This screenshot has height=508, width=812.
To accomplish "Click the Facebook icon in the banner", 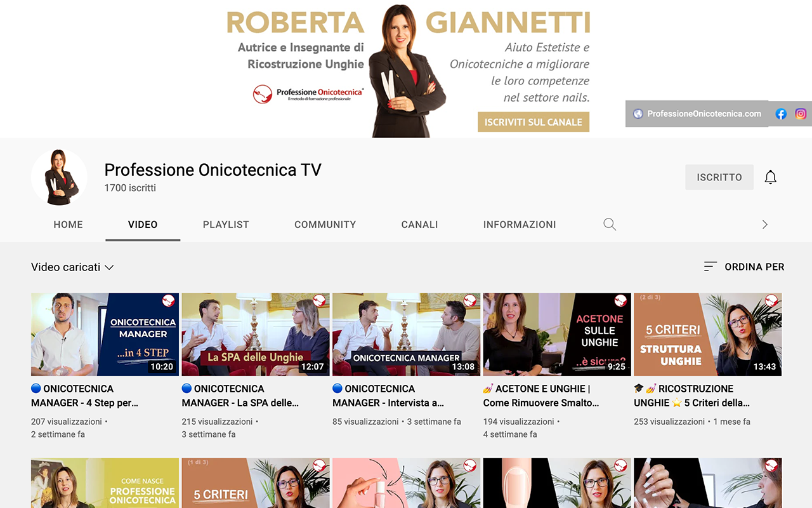I will [x=781, y=114].
